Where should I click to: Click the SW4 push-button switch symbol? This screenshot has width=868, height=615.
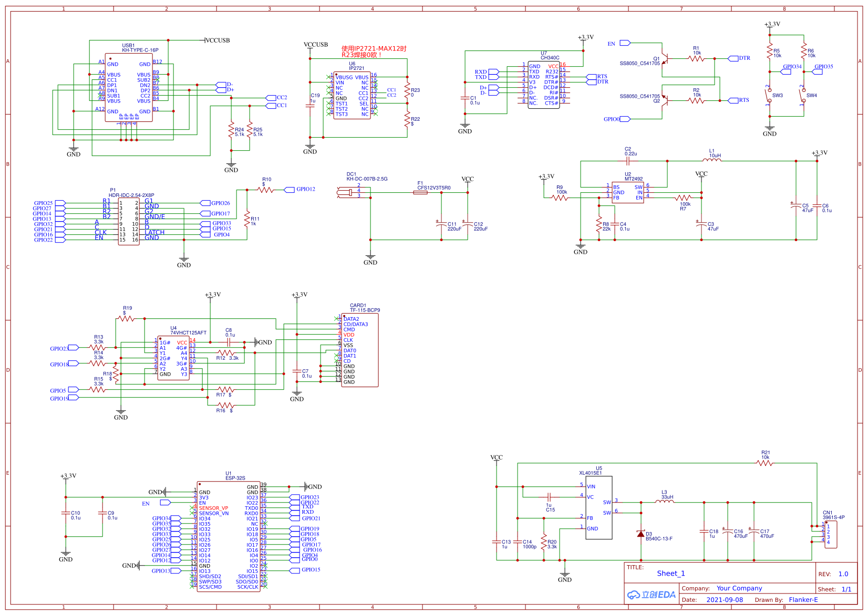[x=803, y=96]
